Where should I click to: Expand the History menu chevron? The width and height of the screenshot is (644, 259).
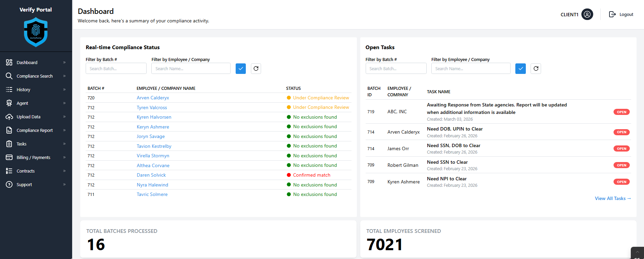click(64, 89)
